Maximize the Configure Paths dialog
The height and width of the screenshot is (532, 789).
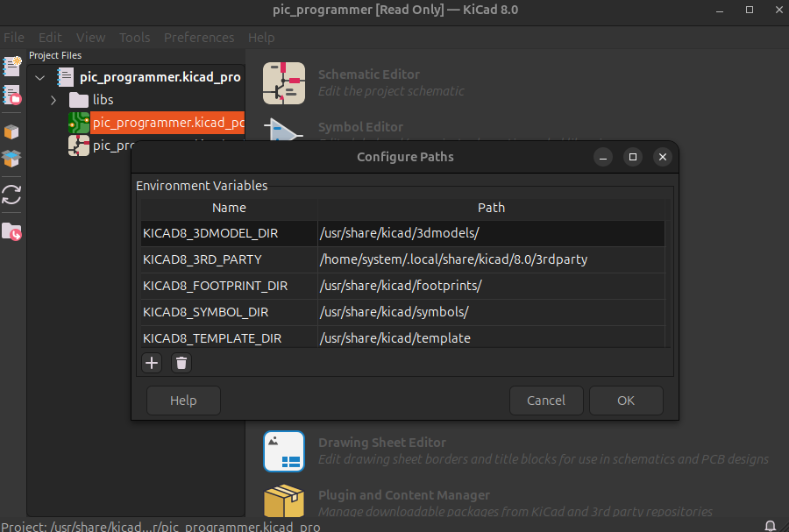(x=632, y=157)
